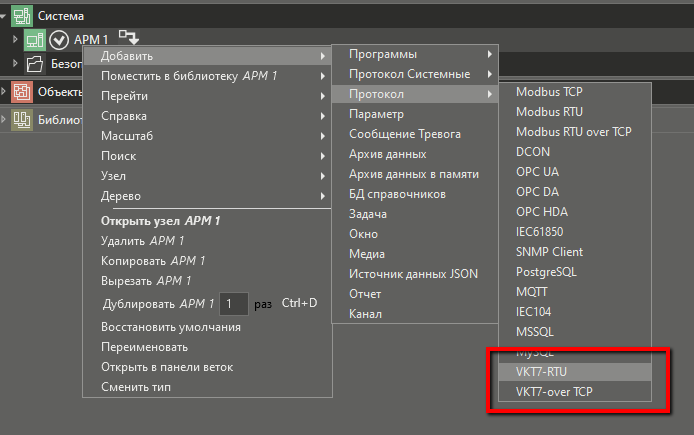
Task: Expand the Объекты tree section
Action: coord(5,93)
